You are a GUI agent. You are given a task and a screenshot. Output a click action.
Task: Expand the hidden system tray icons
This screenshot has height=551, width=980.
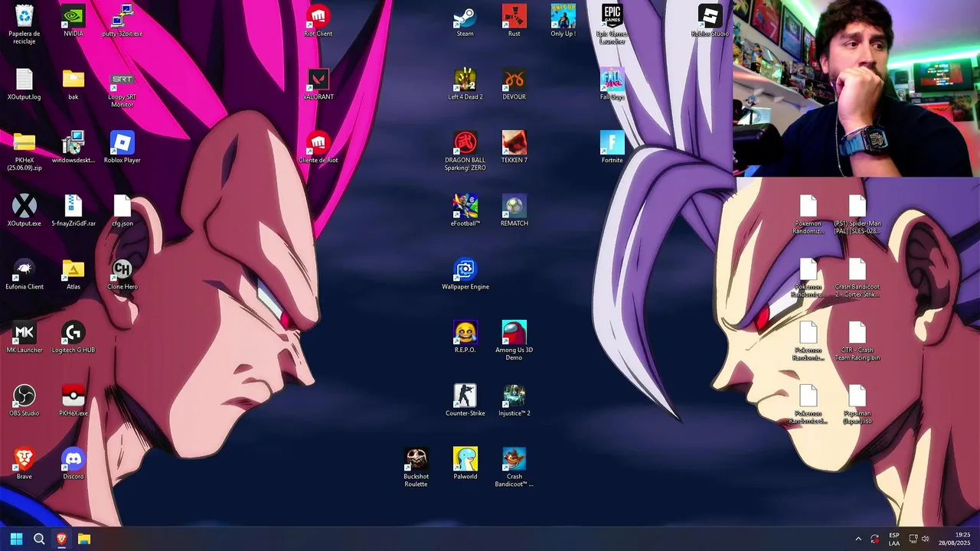point(857,539)
